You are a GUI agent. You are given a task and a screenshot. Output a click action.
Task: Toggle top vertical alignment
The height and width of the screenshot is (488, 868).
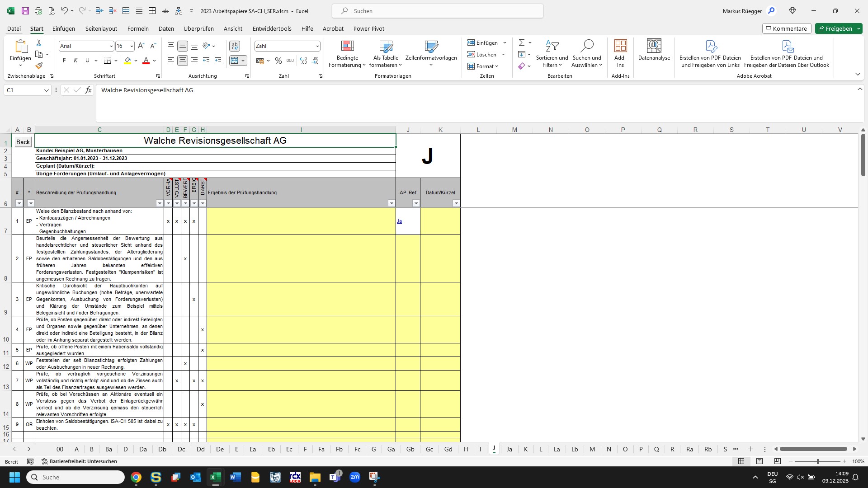coord(170,46)
